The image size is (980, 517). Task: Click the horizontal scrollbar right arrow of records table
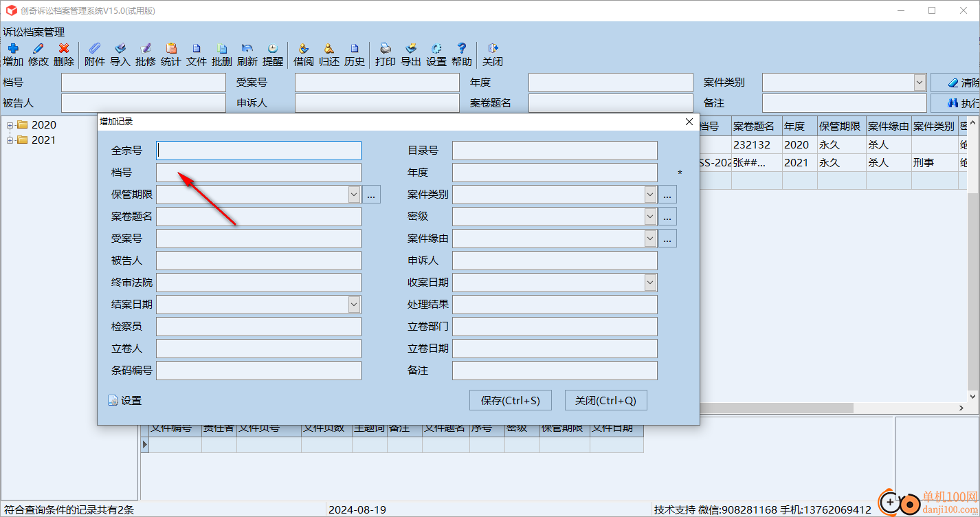(x=961, y=408)
